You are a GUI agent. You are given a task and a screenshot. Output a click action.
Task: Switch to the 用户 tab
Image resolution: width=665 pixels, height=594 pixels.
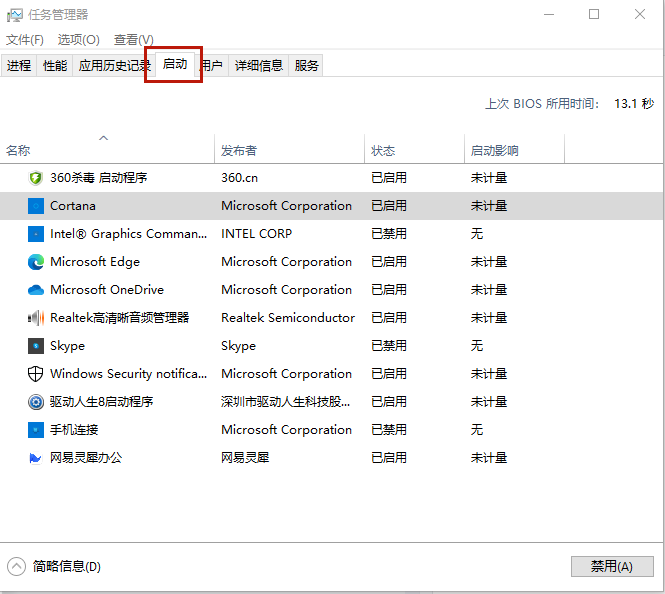click(213, 65)
